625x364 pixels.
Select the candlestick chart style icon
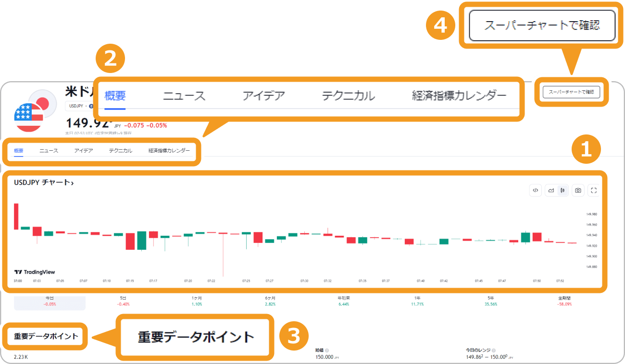(562, 190)
